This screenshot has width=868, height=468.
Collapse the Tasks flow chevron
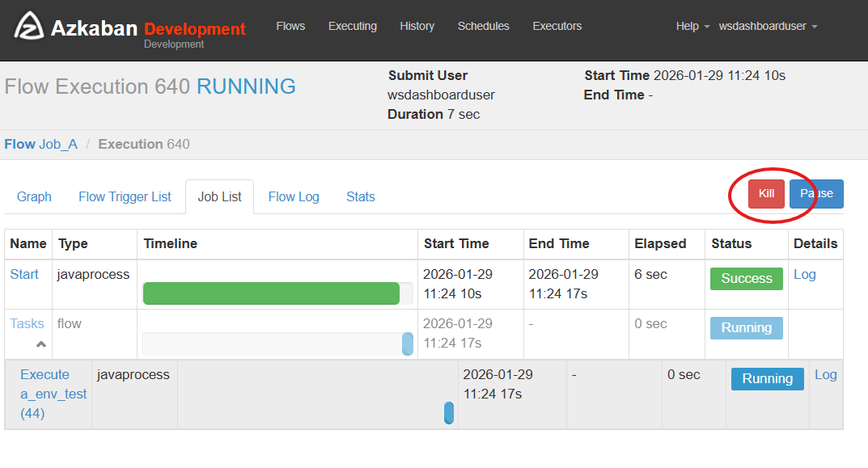40,344
